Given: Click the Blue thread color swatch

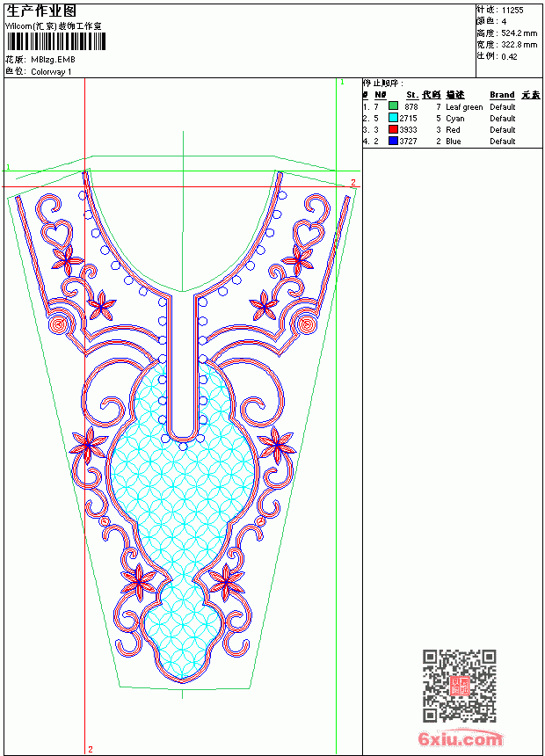Looking at the screenshot, I should click(x=393, y=141).
